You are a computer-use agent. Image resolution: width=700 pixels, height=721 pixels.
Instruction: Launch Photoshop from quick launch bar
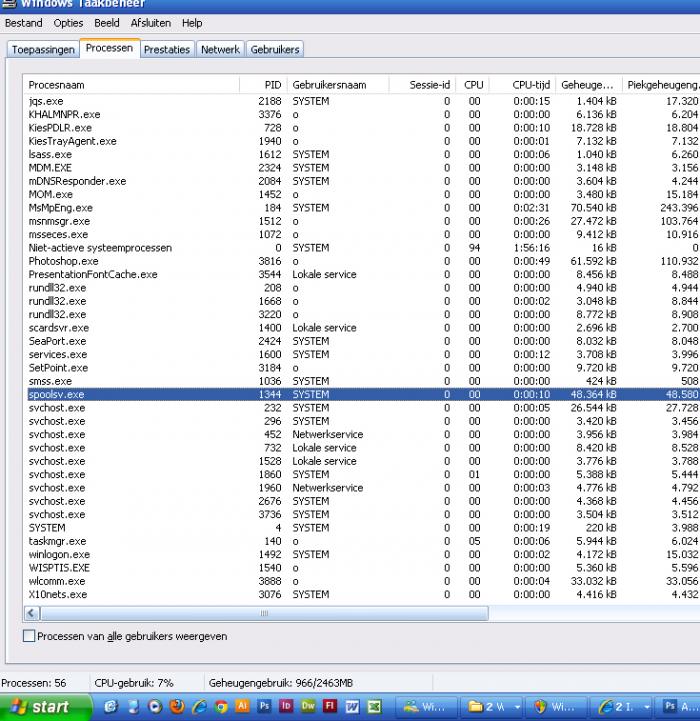(264, 705)
